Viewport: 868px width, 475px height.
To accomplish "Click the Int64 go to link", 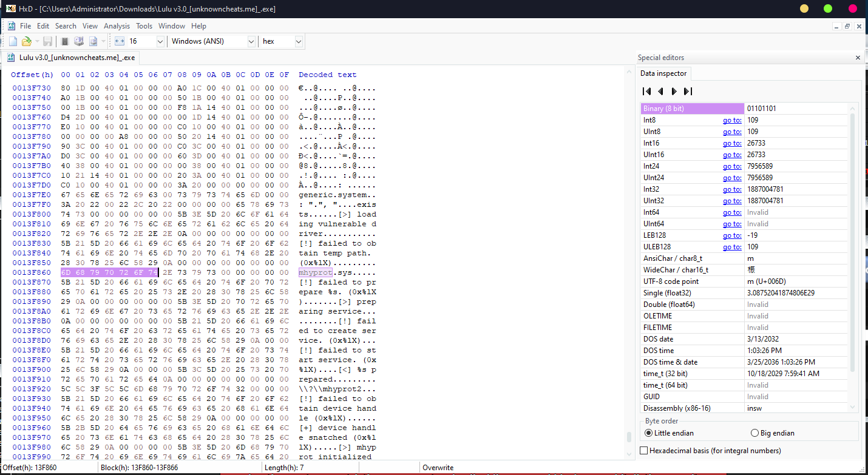I will (x=732, y=212).
